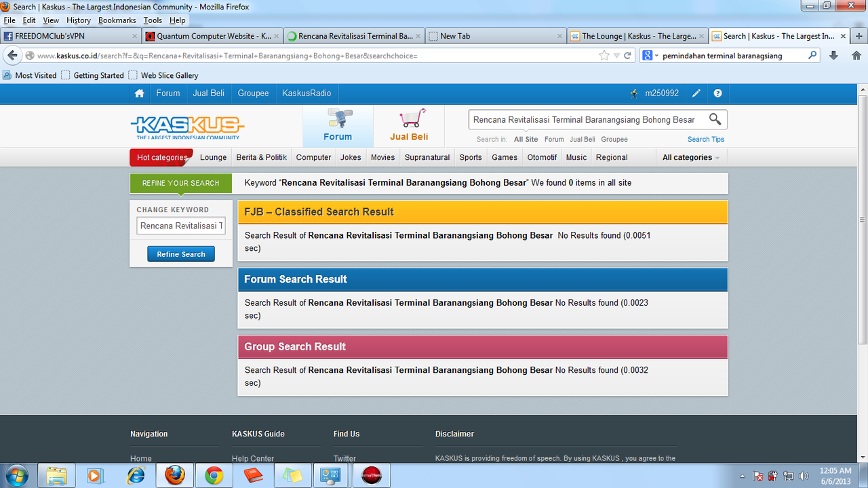Open Internet Explorer from the taskbar
This screenshot has height=488, width=868.
click(x=136, y=476)
